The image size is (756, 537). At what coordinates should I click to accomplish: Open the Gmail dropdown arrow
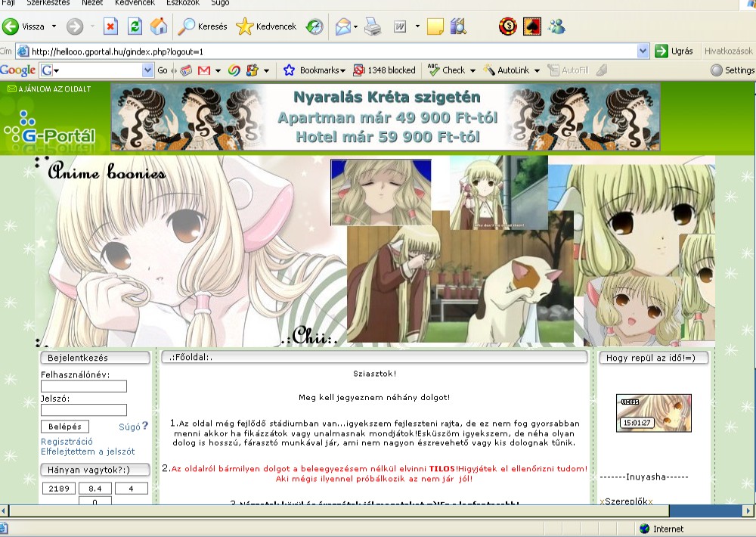pyautogui.click(x=218, y=71)
